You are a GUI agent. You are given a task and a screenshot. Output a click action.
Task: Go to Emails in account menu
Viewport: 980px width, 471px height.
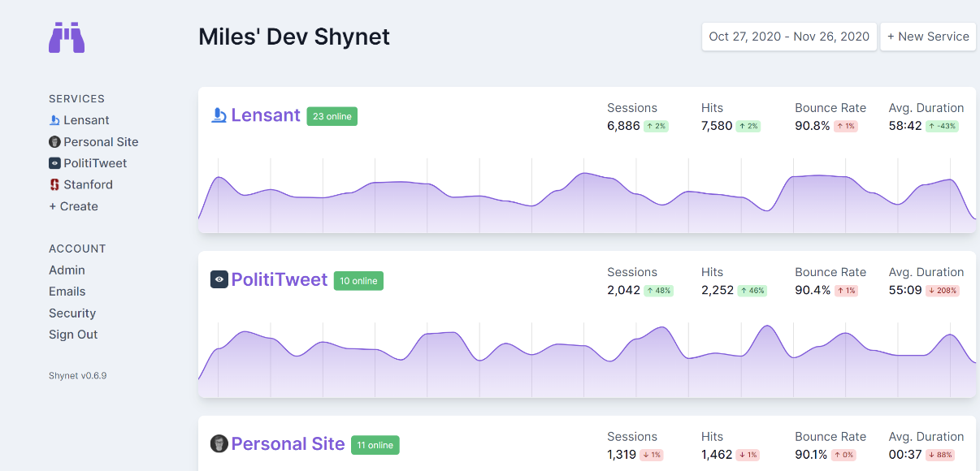coord(67,292)
